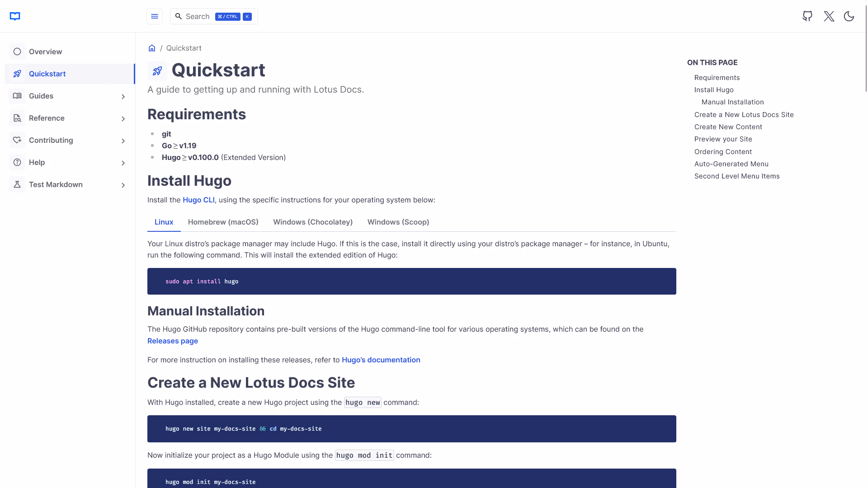Click the ON THIS PAGE heading
Screen dimensions: 868x488
(x=712, y=62)
